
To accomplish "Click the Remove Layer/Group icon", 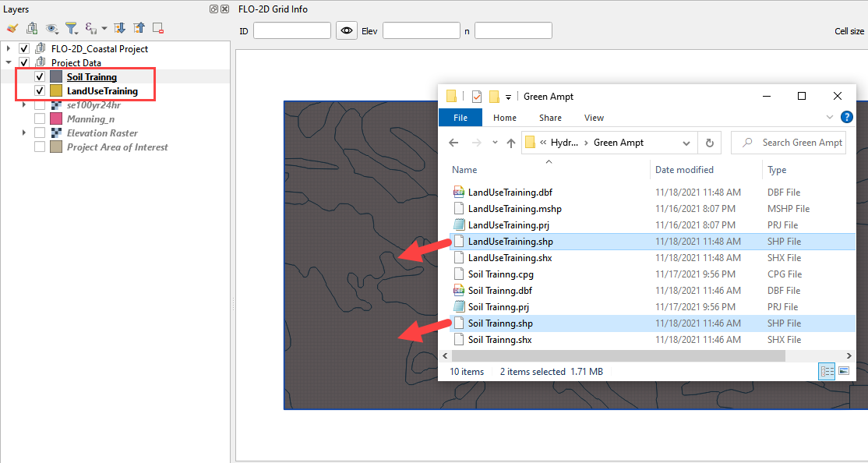I will click(158, 29).
